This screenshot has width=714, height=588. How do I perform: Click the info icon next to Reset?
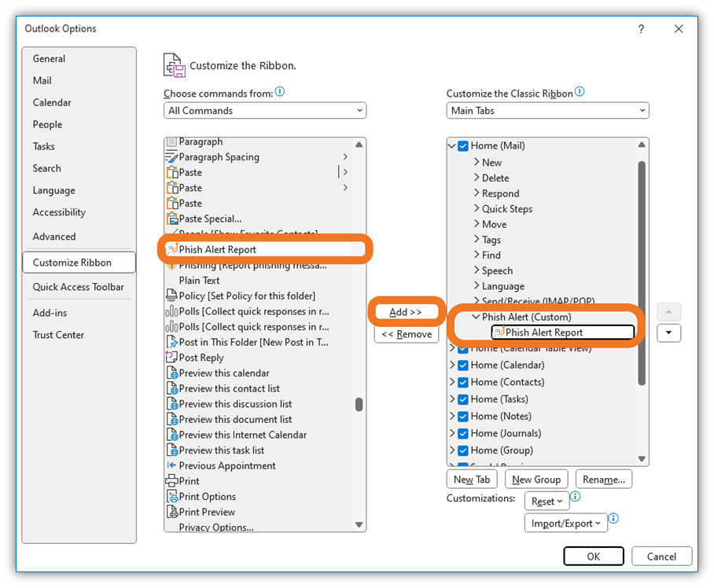576,497
